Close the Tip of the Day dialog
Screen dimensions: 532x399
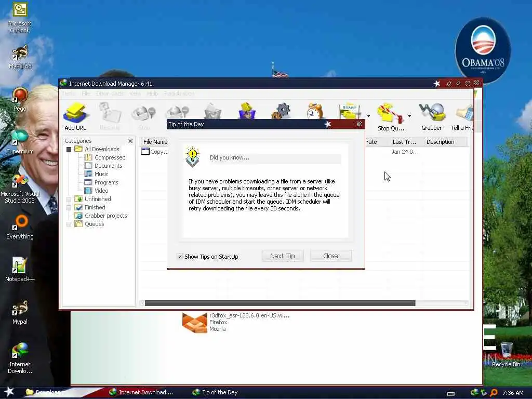point(359,124)
